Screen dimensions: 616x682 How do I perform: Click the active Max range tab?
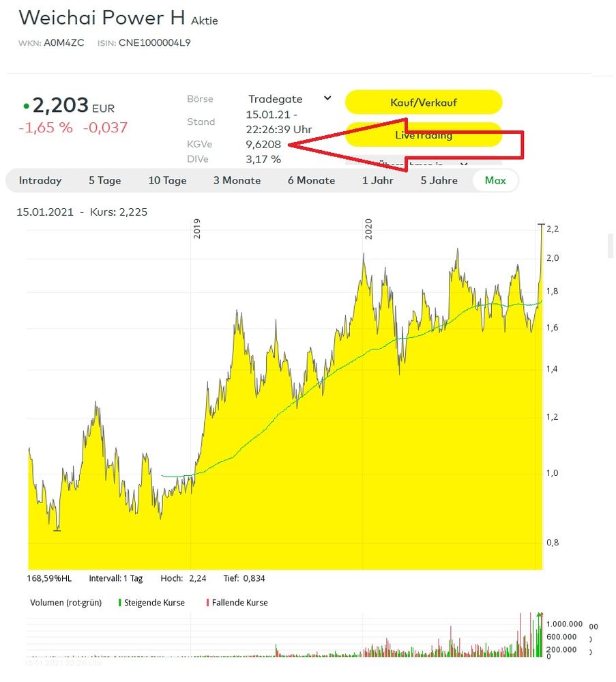pyautogui.click(x=495, y=181)
